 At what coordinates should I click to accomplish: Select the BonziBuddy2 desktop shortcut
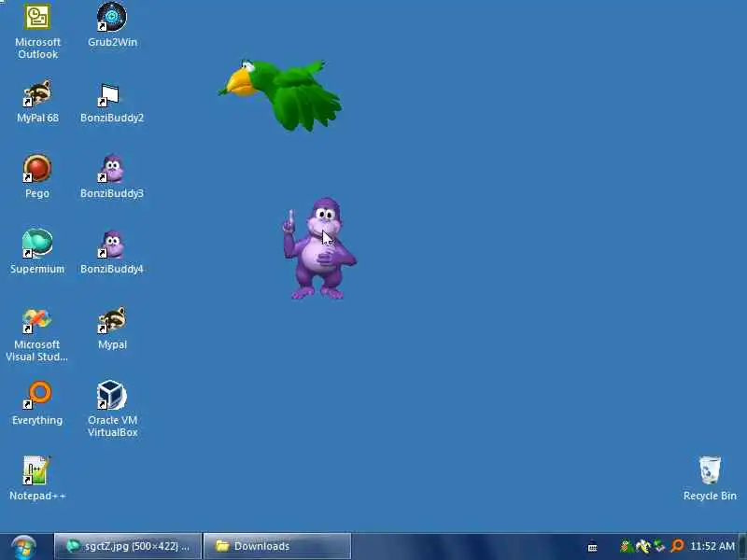click(x=112, y=101)
